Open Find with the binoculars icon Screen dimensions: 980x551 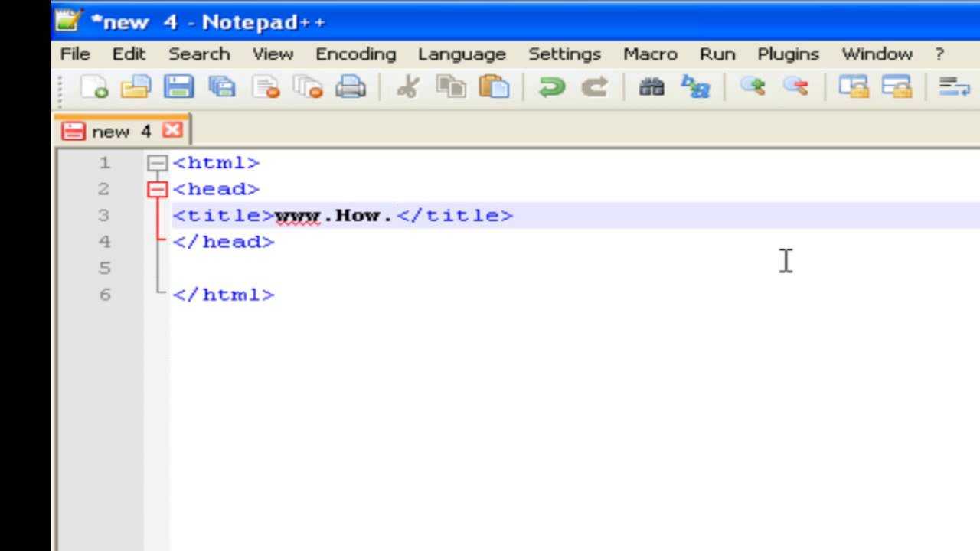pyautogui.click(x=652, y=86)
